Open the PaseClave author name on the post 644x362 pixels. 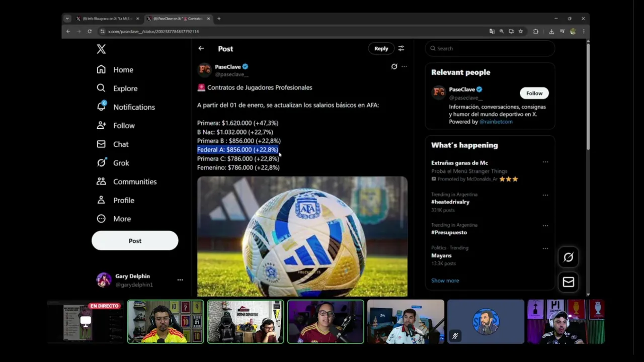tap(228, 66)
